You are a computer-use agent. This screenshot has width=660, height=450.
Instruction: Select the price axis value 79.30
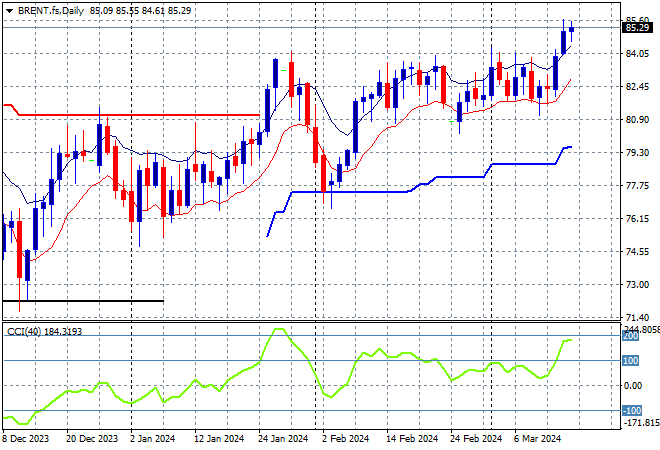pos(637,152)
